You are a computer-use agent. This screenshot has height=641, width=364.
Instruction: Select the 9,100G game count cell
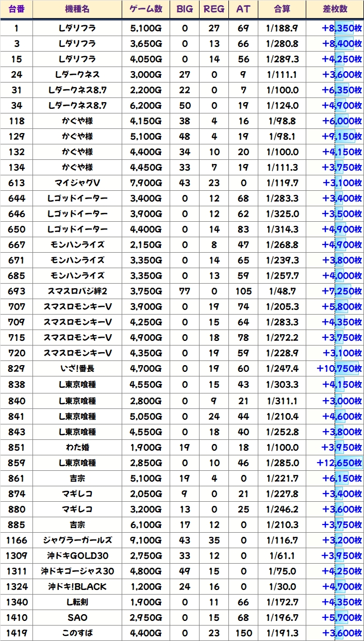[x=146, y=540]
